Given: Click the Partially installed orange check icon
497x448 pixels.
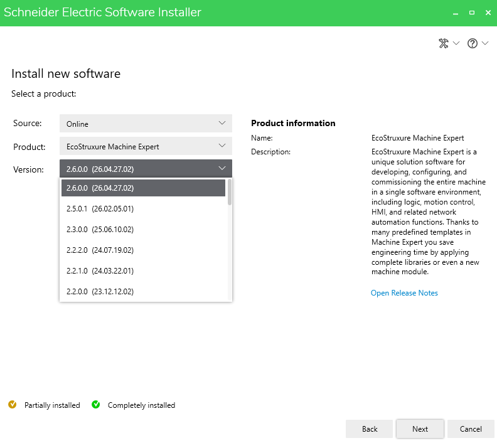Looking at the screenshot, I should [13, 405].
